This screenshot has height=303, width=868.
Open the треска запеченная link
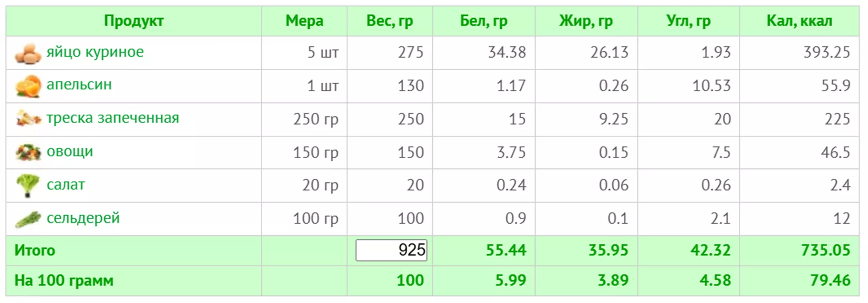113,118
